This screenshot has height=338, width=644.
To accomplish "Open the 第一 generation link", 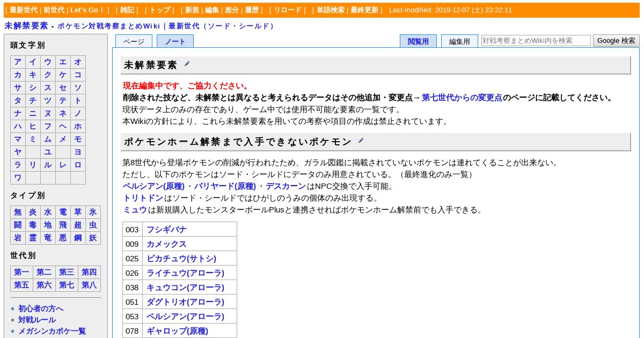I will [x=21, y=272].
